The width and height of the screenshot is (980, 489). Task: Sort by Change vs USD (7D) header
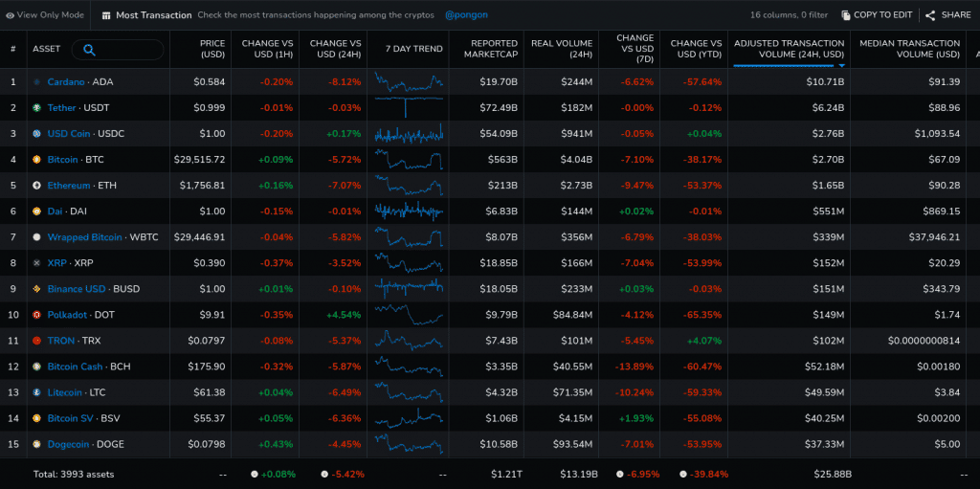[x=635, y=49]
